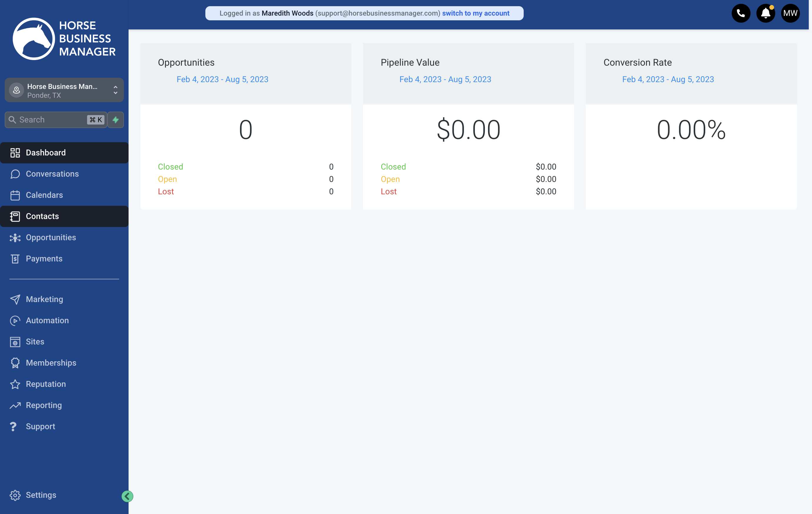Open Payments menu label
Screen dimensions: 812x514
(44, 259)
